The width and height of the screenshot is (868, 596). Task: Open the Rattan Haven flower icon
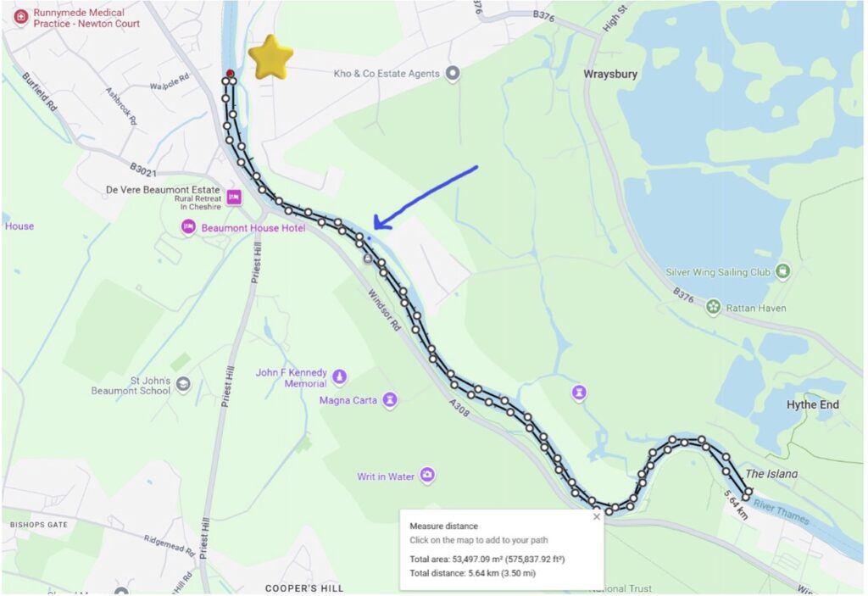pyautogui.click(x=714, y=307)
